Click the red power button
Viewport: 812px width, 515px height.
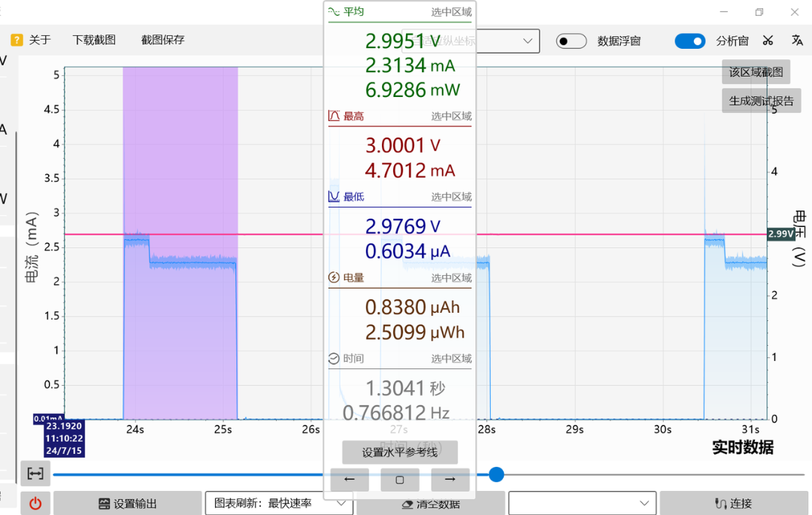[35, 503]
